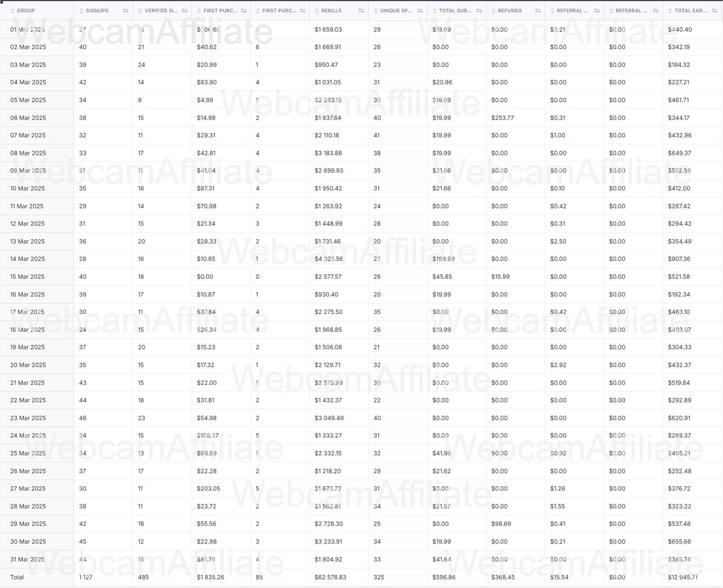The height and width of the screenshot is (588, 723).
Task: Select the $596.86 total sub sum
Action: point(444,577)
